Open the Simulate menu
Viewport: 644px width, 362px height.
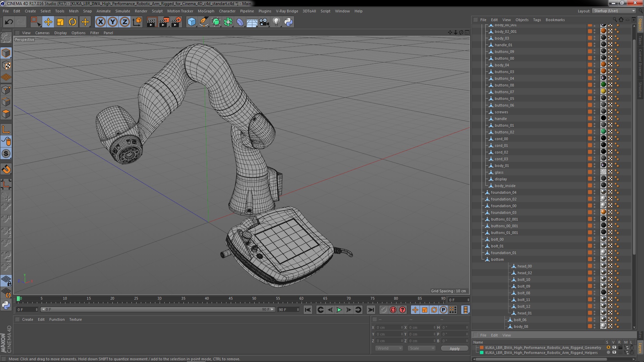122,11
